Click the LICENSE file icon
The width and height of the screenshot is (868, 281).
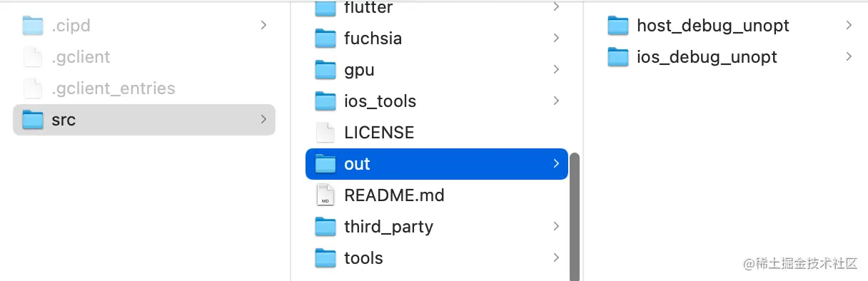[x=325, y=133]
